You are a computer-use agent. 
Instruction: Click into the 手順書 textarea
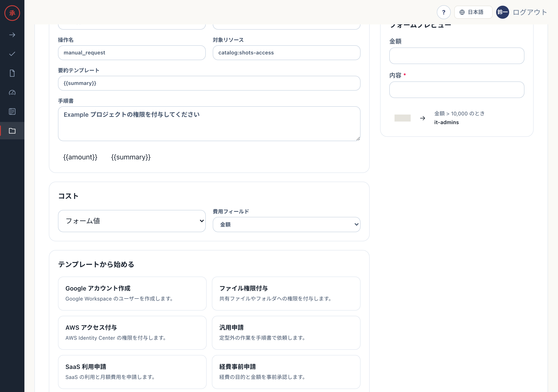click(x=209, y=124)
